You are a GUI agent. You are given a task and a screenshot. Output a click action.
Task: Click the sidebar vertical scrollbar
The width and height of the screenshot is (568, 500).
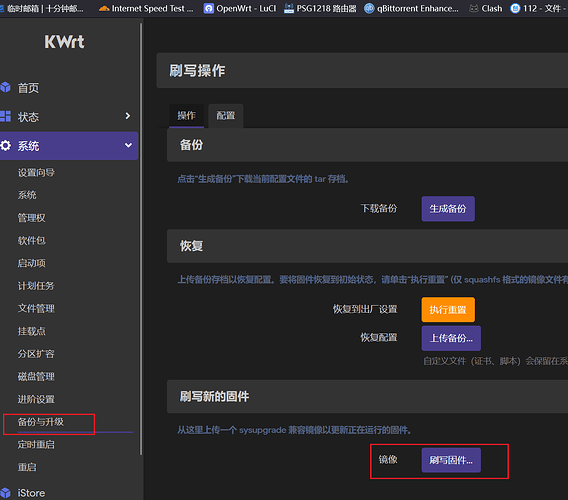pos(141,239)
